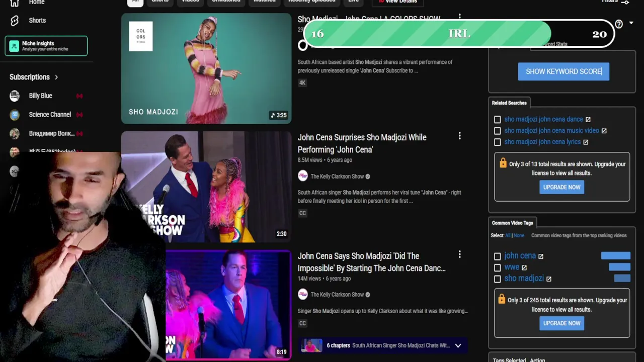Open Shorts from the sidebar icon
Viewport: 644px width, 362px height.
point(15,21)
